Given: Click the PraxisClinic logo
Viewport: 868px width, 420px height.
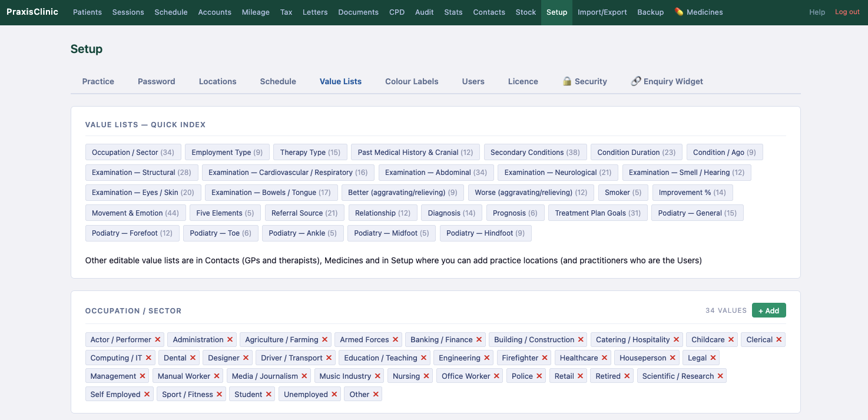Looking at the screenshot, I should [x=32, y=12].
